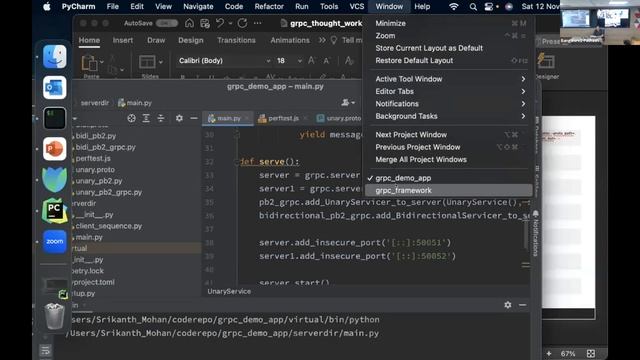Viewport: 640px width, 360px height.
Task: Select client_sequence.py in project tree
Action: pyautogui.click(x=109, y=226)
